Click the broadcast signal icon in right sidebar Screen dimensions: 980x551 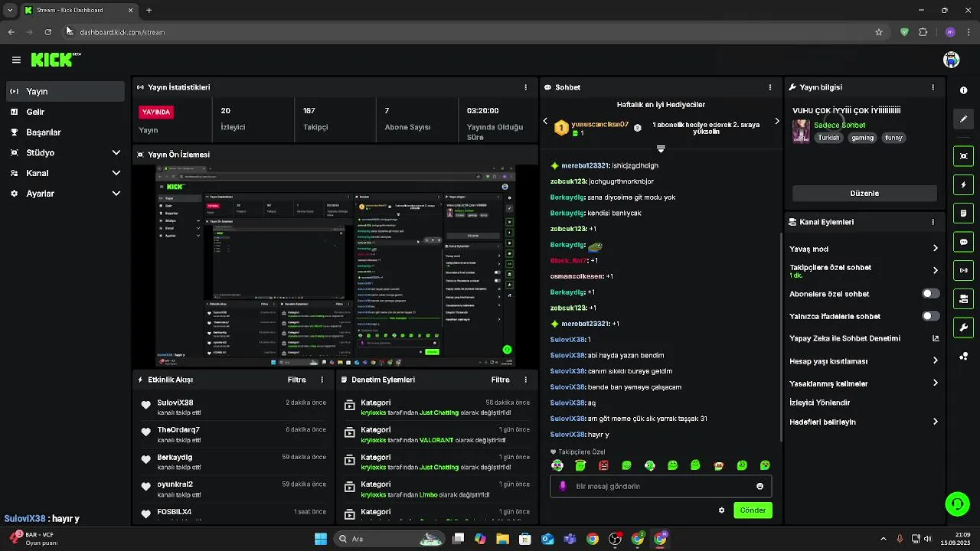point(963,270)
